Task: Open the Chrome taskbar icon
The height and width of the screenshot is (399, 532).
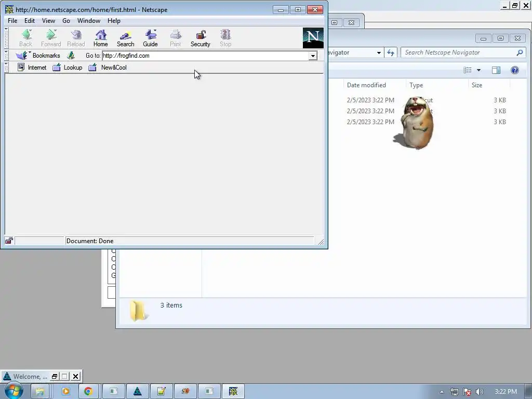Action: tap(88, 391)
